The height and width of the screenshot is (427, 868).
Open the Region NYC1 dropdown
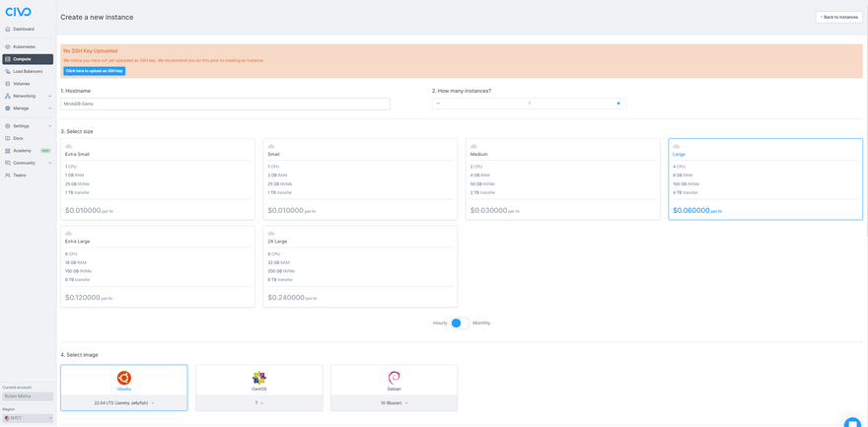point(28,418)
